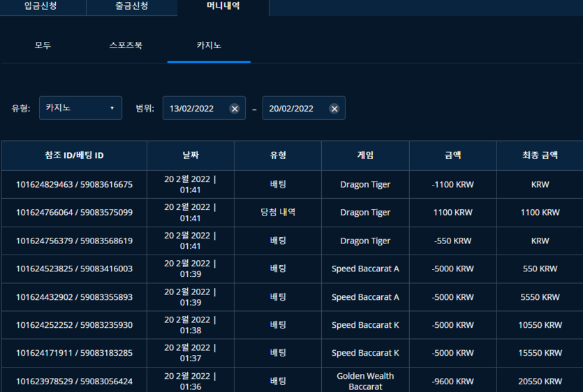Click the -9600 KRW amount
Image resolution: width=583 pixels, height=392 pixels.
(453, 382)
